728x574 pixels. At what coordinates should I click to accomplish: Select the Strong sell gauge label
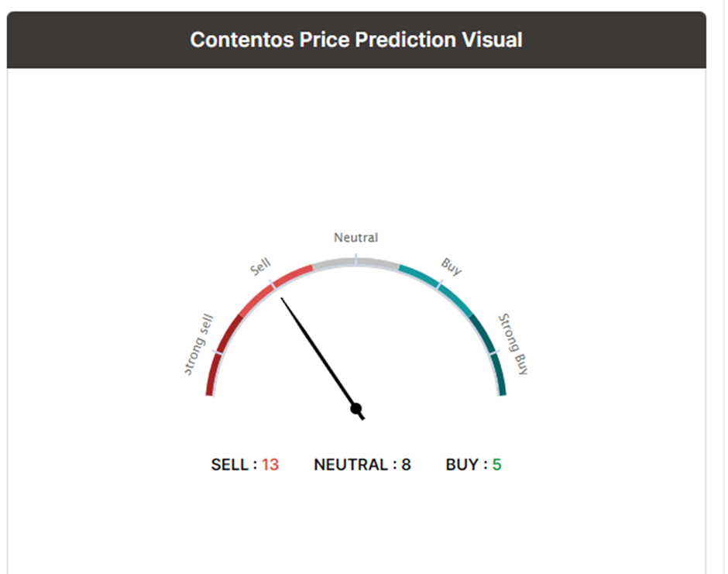(198, 344)
